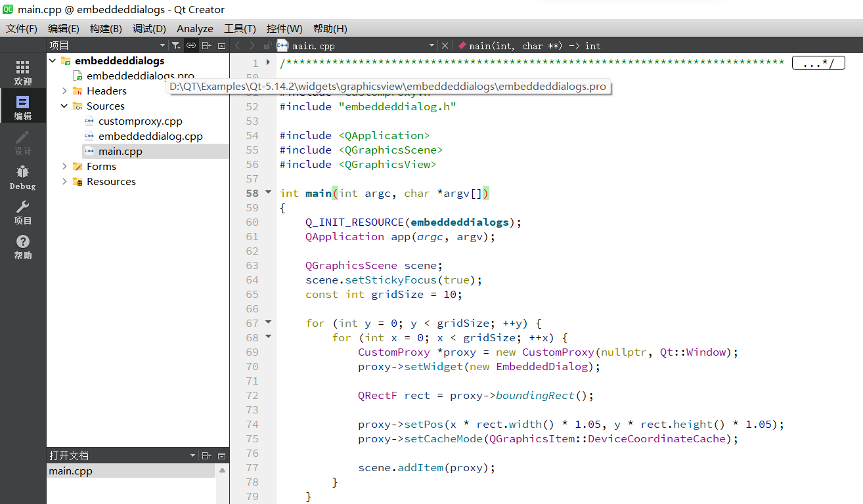Expand folded comment at line 1

268,62
